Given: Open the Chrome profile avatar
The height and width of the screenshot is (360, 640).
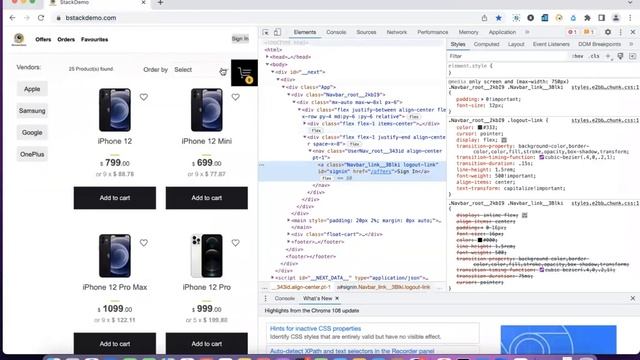Looking at the screenshot, I should (616, 18).
